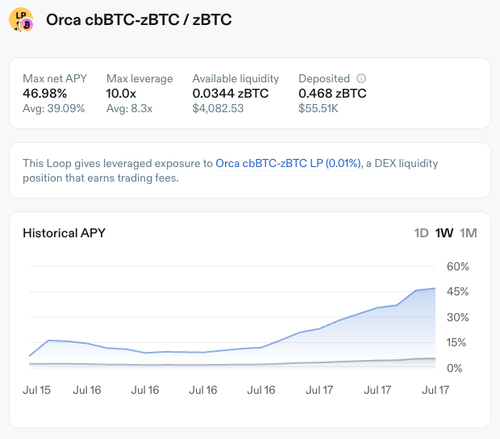The image size is (500, 439).
Task: Switch chart to 1D range
Action: 421,233
